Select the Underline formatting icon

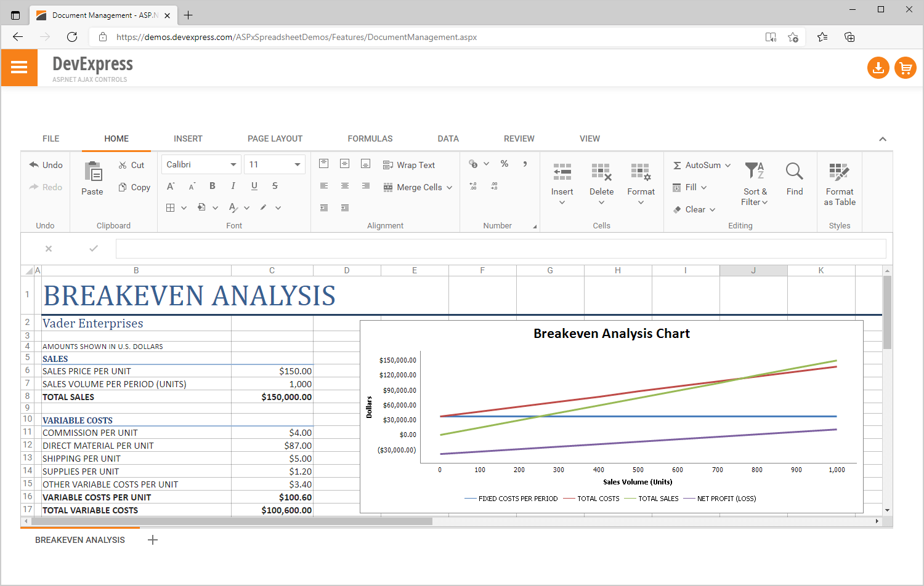tap(254, 185)
